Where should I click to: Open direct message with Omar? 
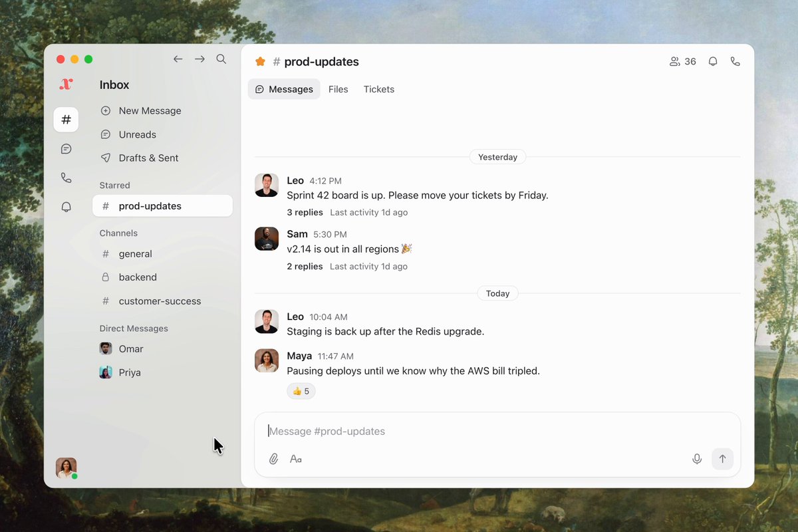tap(162, 349)
